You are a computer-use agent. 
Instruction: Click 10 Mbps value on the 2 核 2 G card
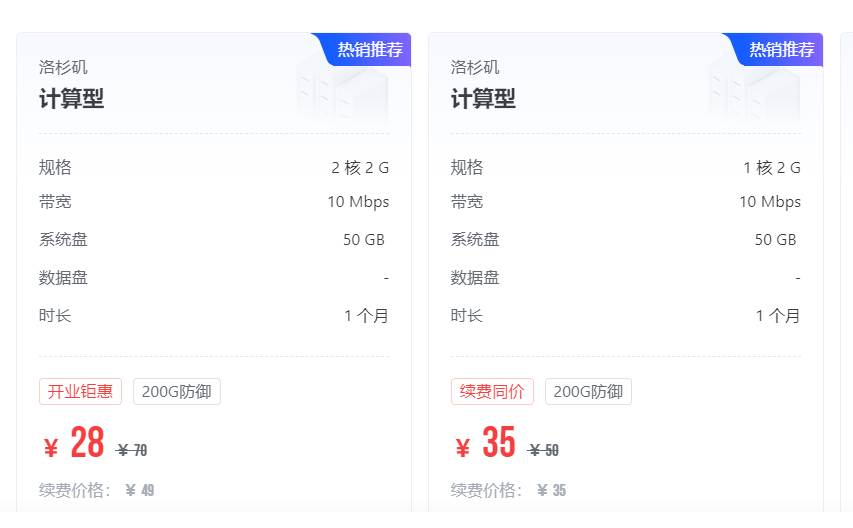[358, 202]
